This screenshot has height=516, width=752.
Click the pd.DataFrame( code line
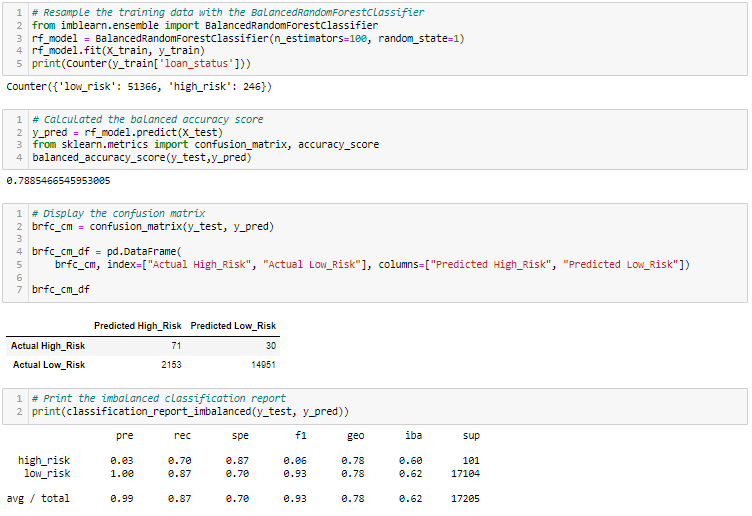point(107,251)
